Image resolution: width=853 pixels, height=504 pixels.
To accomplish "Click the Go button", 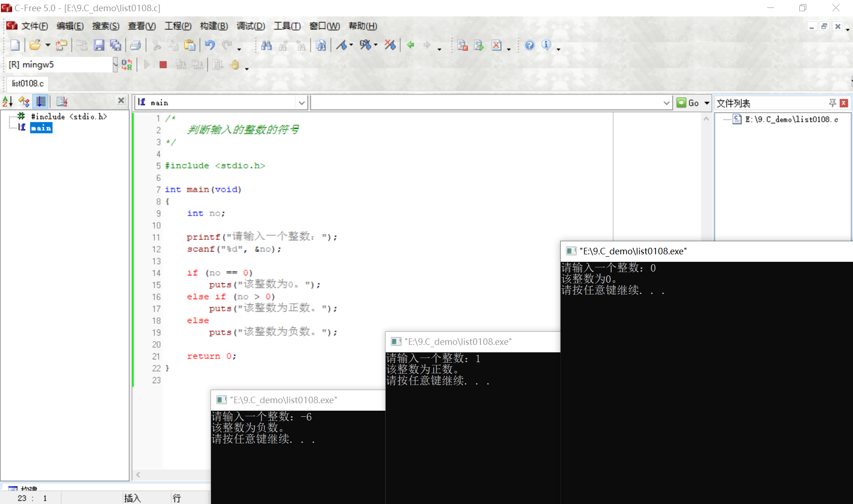I will (688, 103).
